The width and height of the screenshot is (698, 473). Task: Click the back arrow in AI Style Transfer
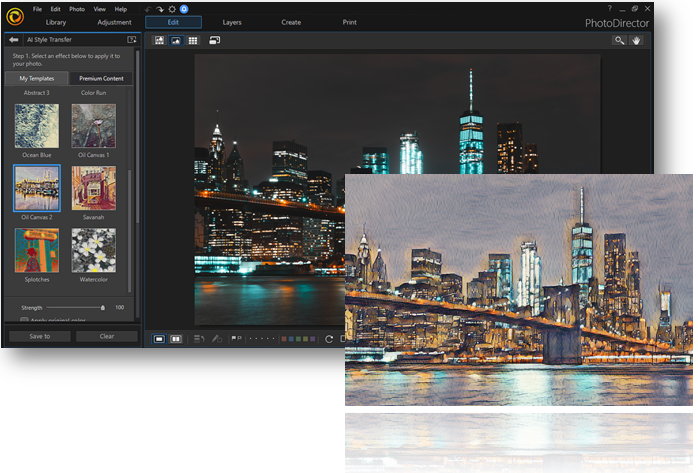[x=14, y=39]
